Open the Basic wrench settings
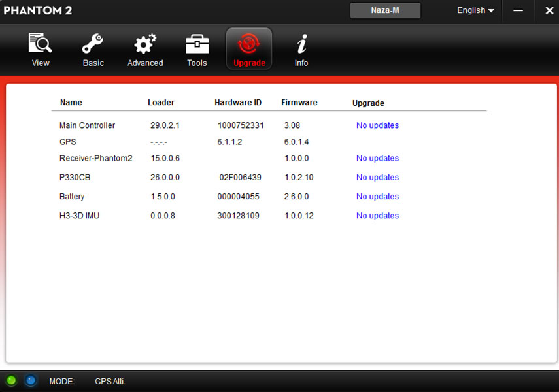Viewport: 559px width, 392px height. [x=93, y=50]
